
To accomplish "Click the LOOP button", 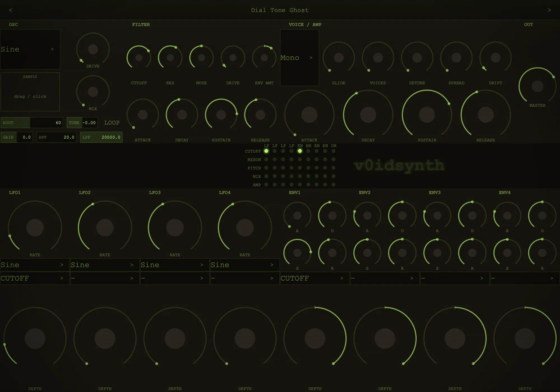I will coord(112,123).
